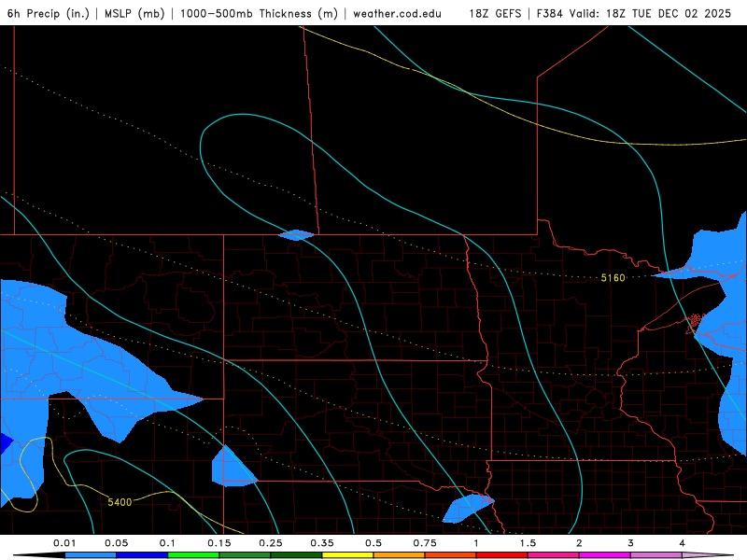Image resolution: width=747 pixels, height=560 pixels.
Task: Click the "F384 Valid: 18Z TUE DEC 02 2025" text
Action: [634, 13]
